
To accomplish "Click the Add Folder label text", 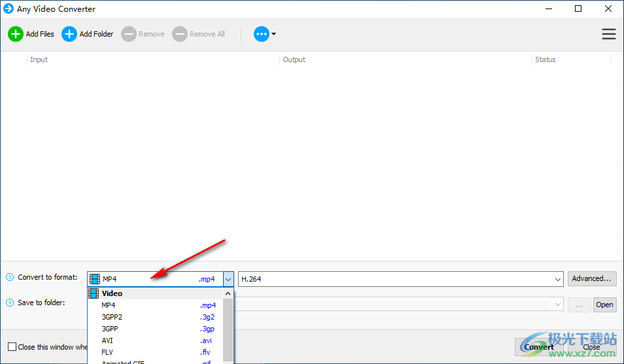I will click(96, 34).
